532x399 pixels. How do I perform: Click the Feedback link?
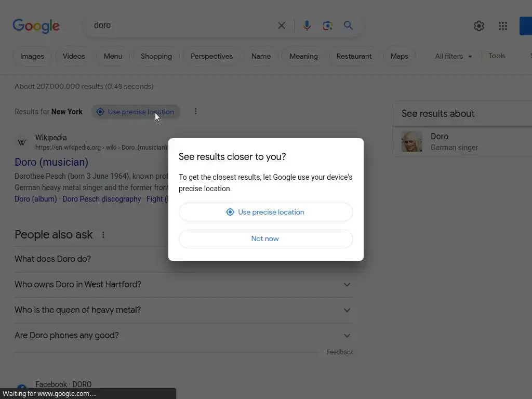[340, 352]
